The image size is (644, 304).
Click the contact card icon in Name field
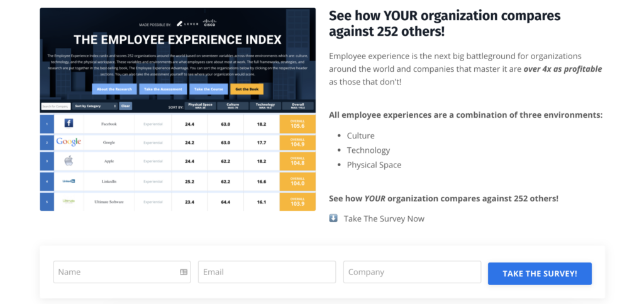coord(184,272)
